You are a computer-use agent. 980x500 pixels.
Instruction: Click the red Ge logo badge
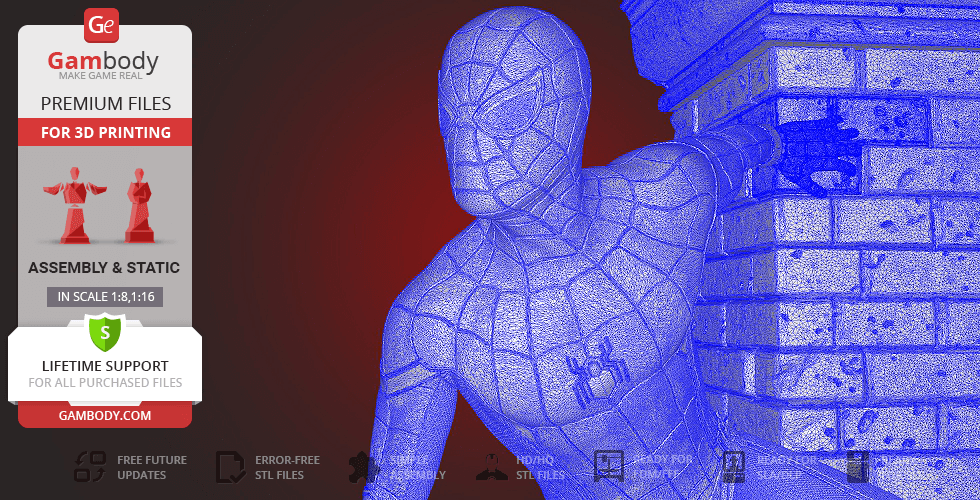pos(102,24)
